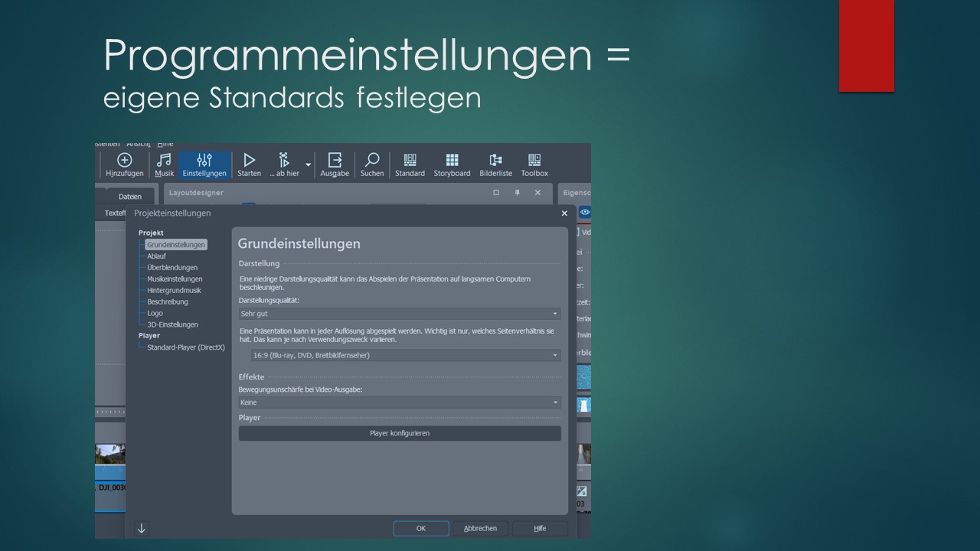Open the 16:9 aspect ratio dropdown
The height and width of the screenshot is (551, 980).
point(406,355)
